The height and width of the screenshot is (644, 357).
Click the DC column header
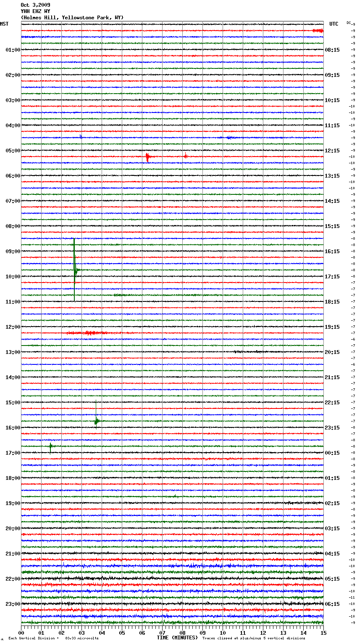point(349,23)
